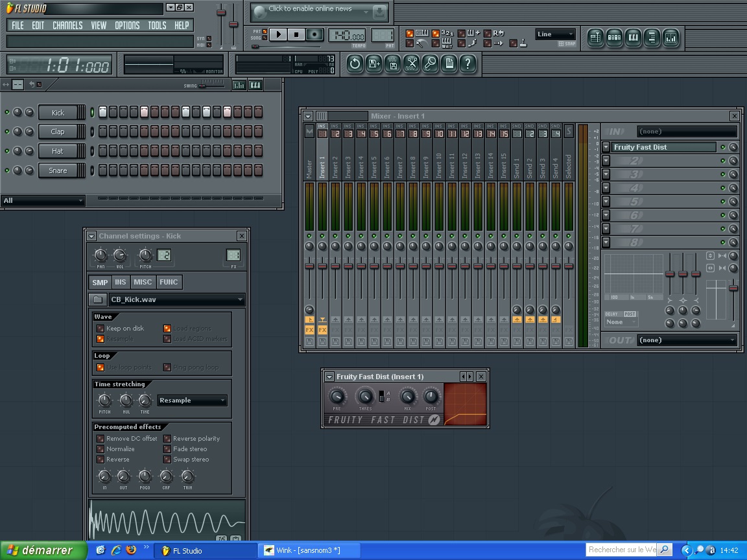Click the download news arrow icon
This screenshot has height=560, width=747.
pos(380,12)
